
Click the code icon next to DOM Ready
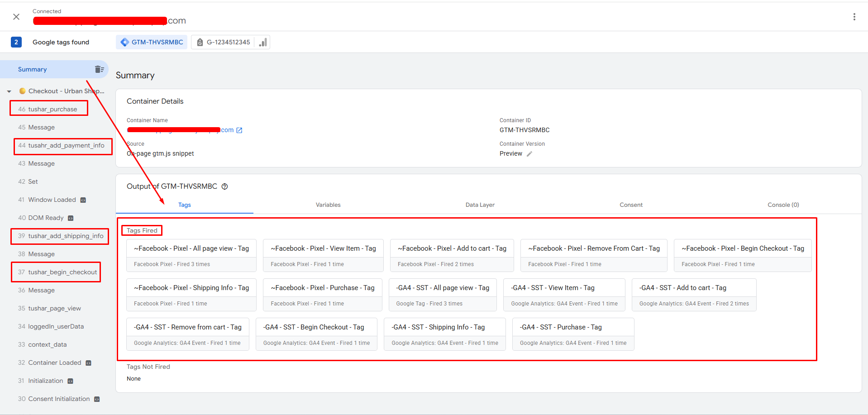point(71,218)
